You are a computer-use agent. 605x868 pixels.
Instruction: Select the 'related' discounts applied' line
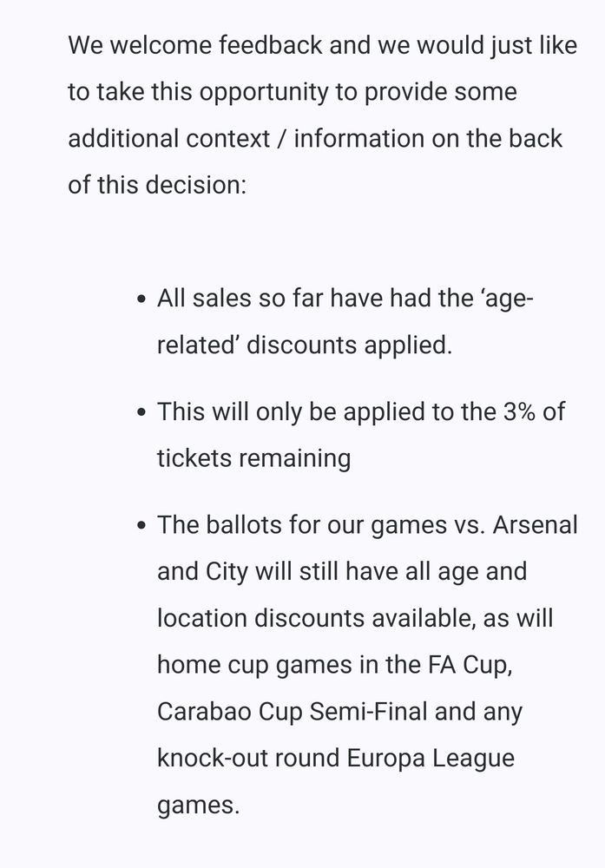point(305,345)
